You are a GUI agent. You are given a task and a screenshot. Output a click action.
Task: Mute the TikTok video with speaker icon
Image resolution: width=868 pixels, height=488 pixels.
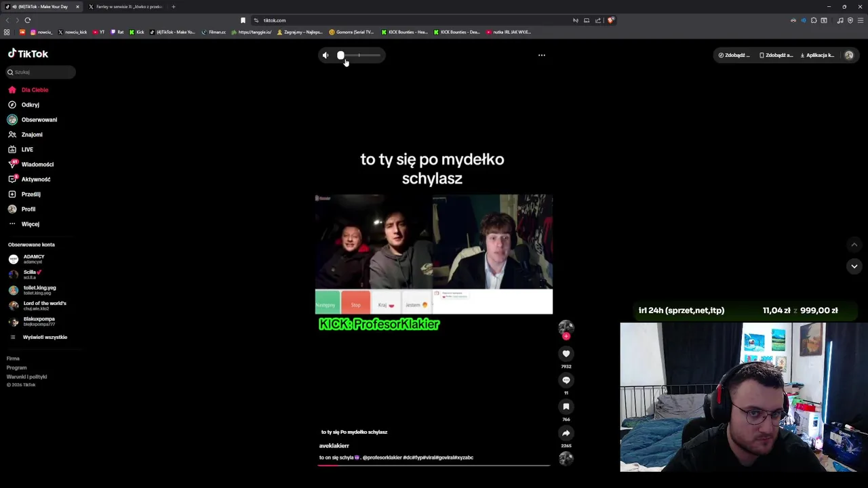click(325, 56)
